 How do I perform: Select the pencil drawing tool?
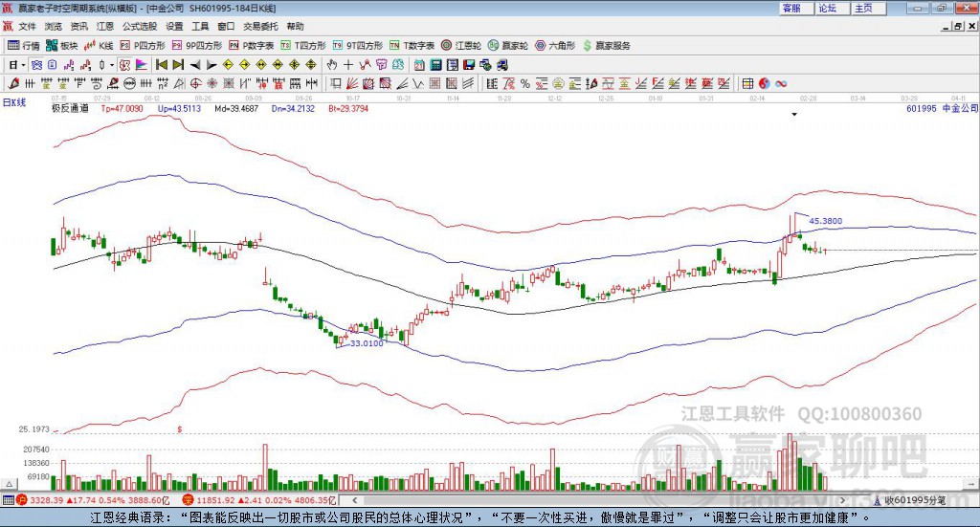tap(13, 83)
